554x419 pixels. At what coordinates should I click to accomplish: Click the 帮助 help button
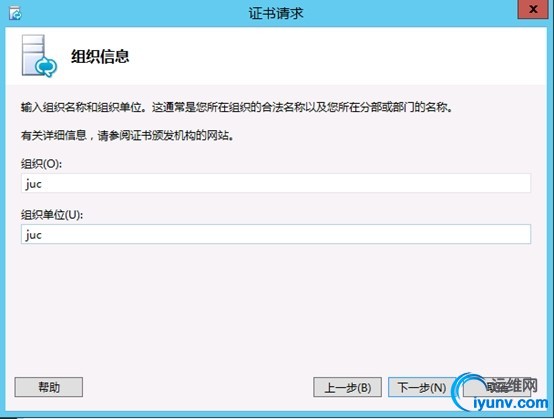click(49, 387)
